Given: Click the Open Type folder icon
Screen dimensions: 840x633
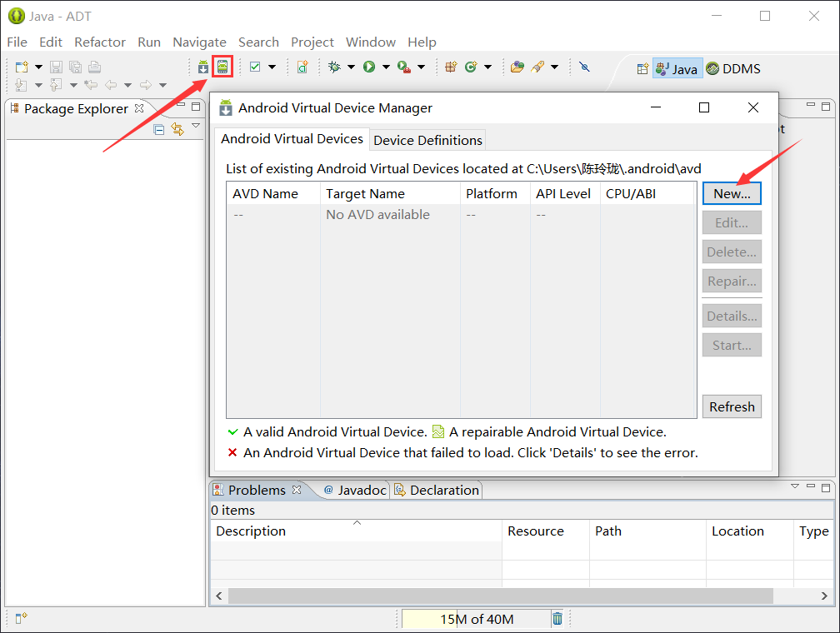Looking at the screenshot, I should [x=517, y=67].
